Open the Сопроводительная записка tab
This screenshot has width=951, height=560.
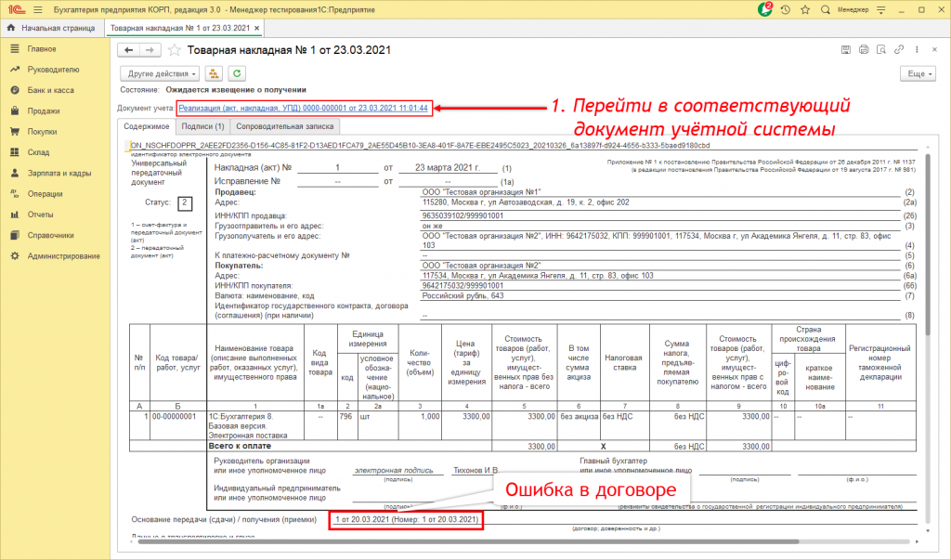tap(288, 128)
